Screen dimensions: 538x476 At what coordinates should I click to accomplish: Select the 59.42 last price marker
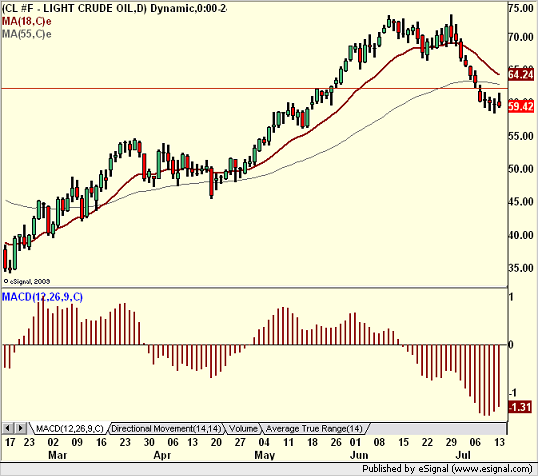pos(521,106)
